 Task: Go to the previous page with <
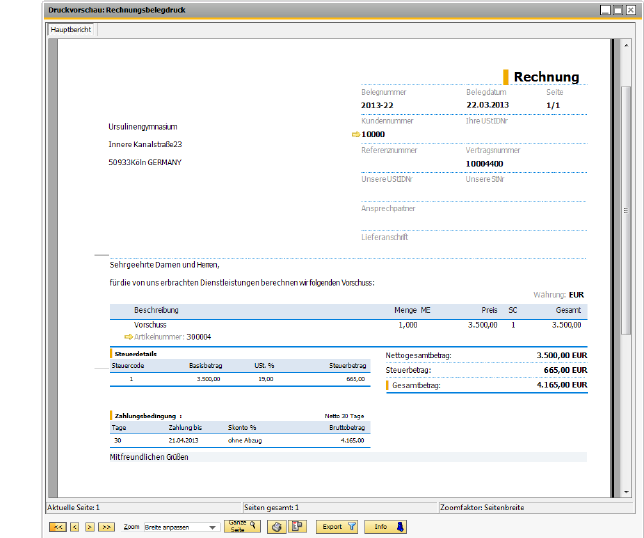(x=73, y=526)
